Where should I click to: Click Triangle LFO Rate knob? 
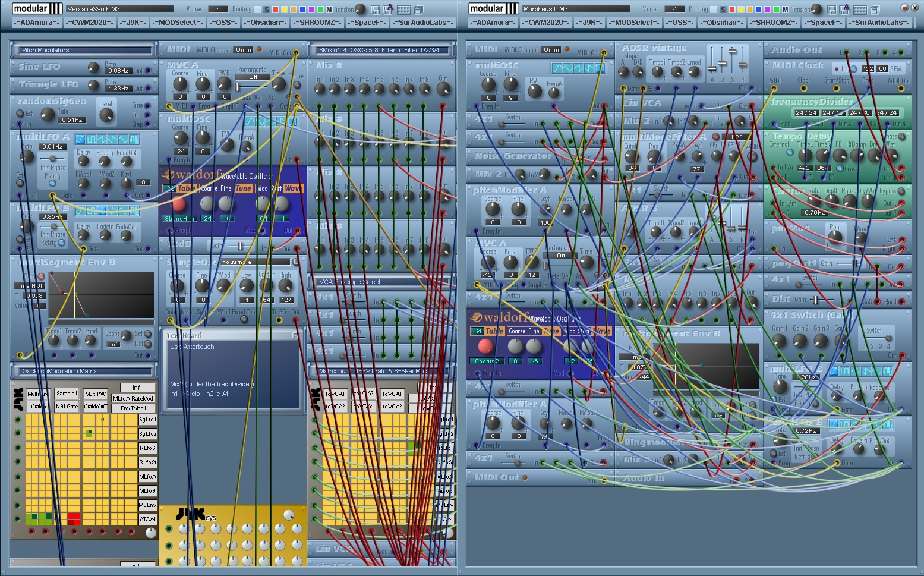[93, 85]
